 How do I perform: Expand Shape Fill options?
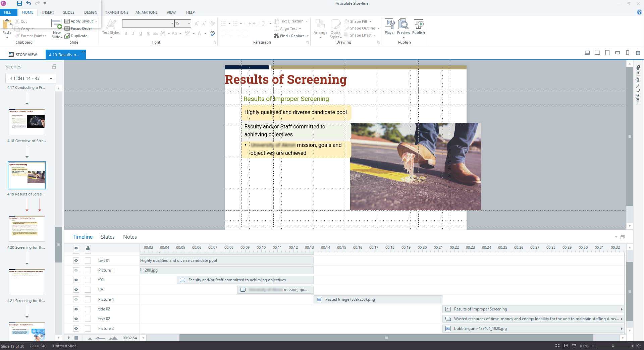click(x=370, y=21)
